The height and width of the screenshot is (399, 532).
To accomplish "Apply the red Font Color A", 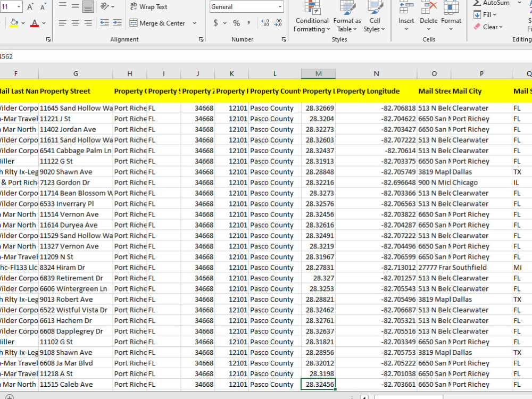I will (34, 23).
